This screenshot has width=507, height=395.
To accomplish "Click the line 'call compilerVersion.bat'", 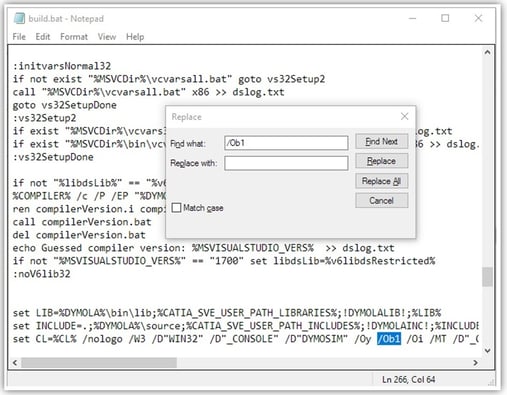I will click(x=82, y=222).
